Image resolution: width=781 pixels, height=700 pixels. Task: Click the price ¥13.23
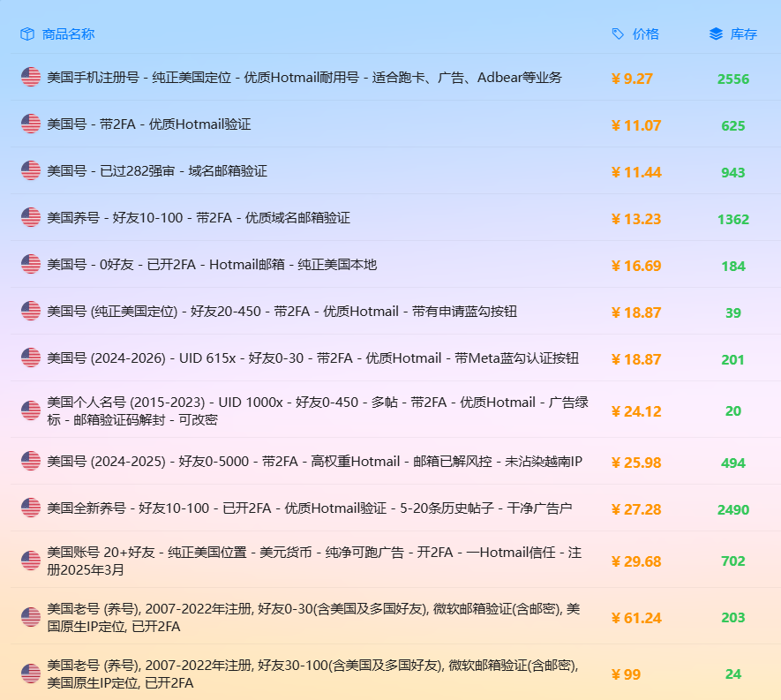[636, 219]
